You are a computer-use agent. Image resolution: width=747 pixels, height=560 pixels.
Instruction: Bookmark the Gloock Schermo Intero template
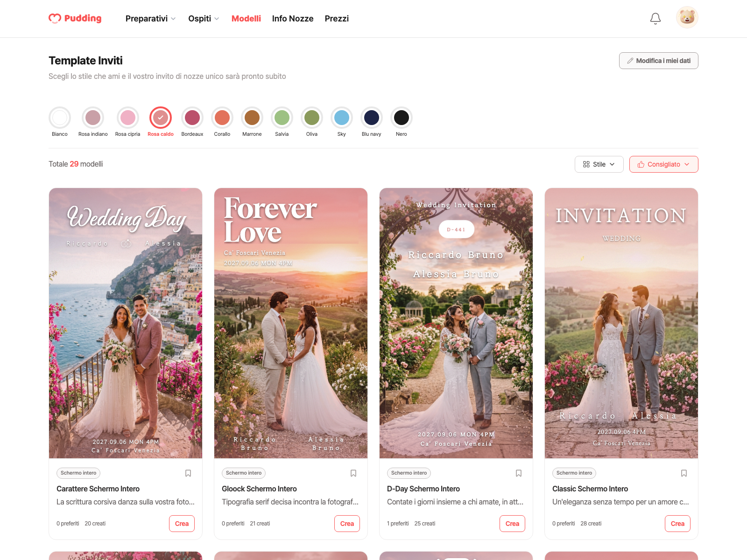(353, 473)
